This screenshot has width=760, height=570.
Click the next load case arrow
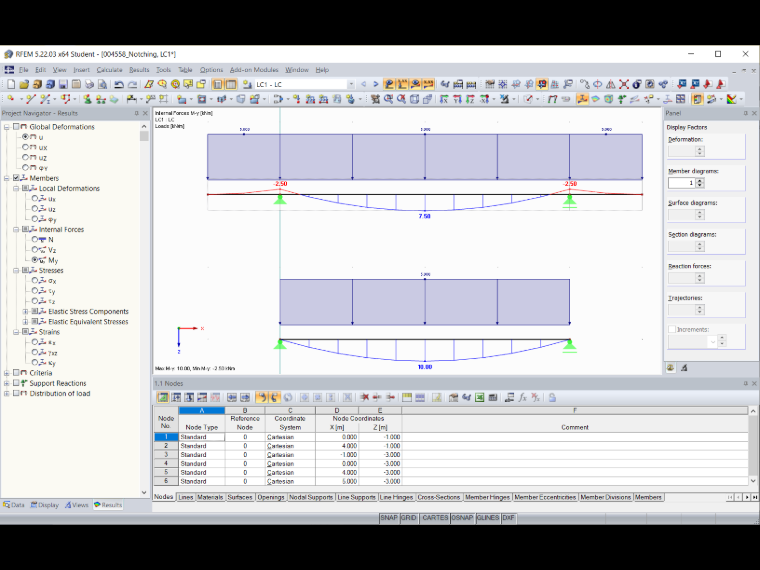pos(376,84)
